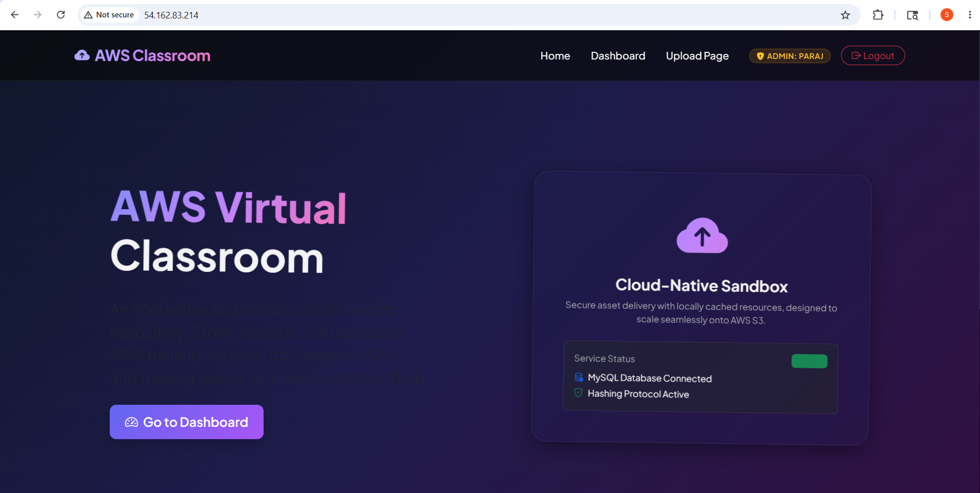Click the MySQL Database Connected text
Viewport: 980px width, 493px height.
pyautogui.click(x=650, y=378)
